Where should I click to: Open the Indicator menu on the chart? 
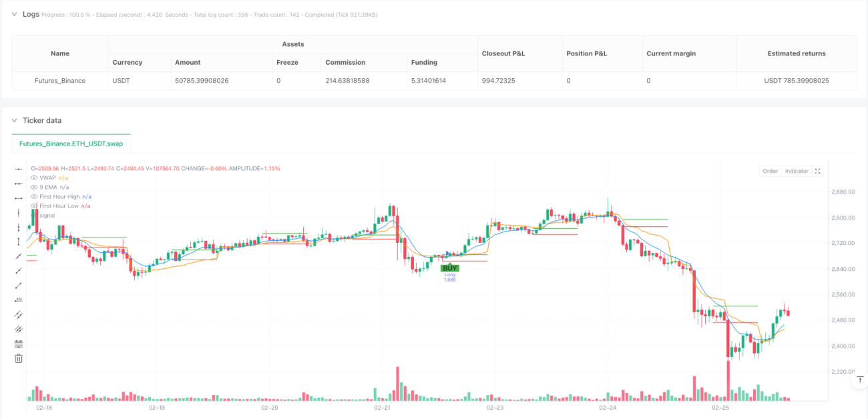coord(797,171)
